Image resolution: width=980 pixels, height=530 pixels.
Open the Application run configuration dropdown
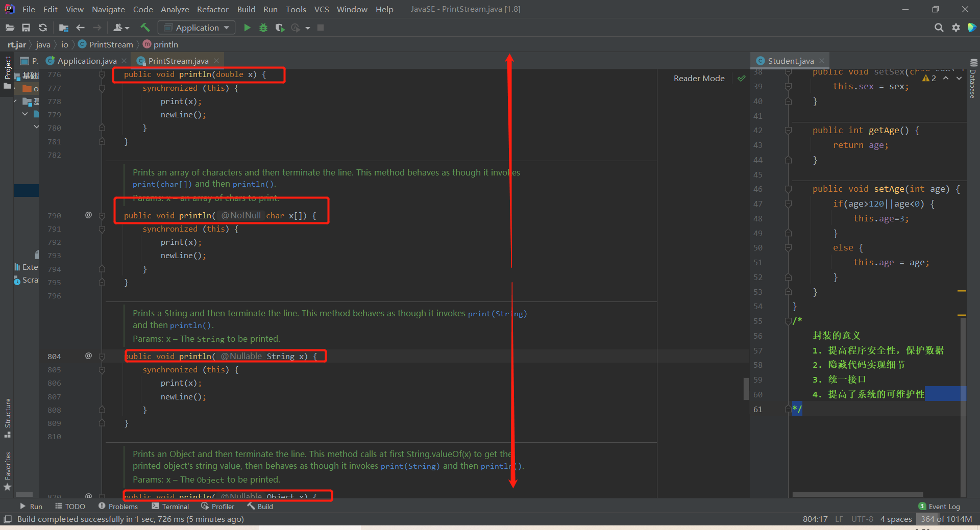point(197,28)
